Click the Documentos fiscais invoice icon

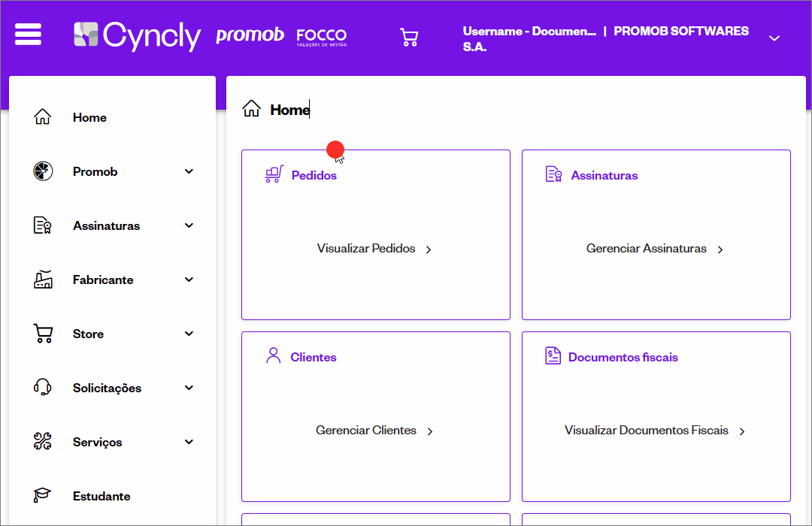553,356
